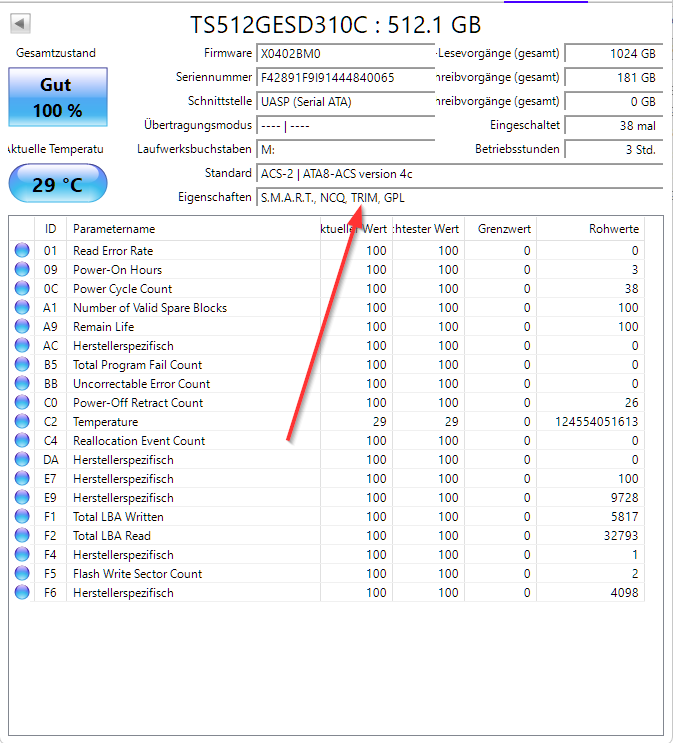Click the Power-Off Retract raw value 26
The width and height of the screenshot is (673, 743).
(631, 402)
